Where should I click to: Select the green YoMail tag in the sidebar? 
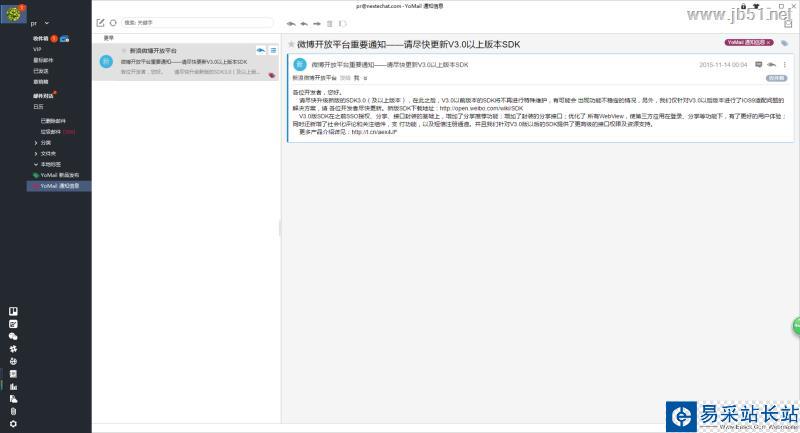[56, 175]
